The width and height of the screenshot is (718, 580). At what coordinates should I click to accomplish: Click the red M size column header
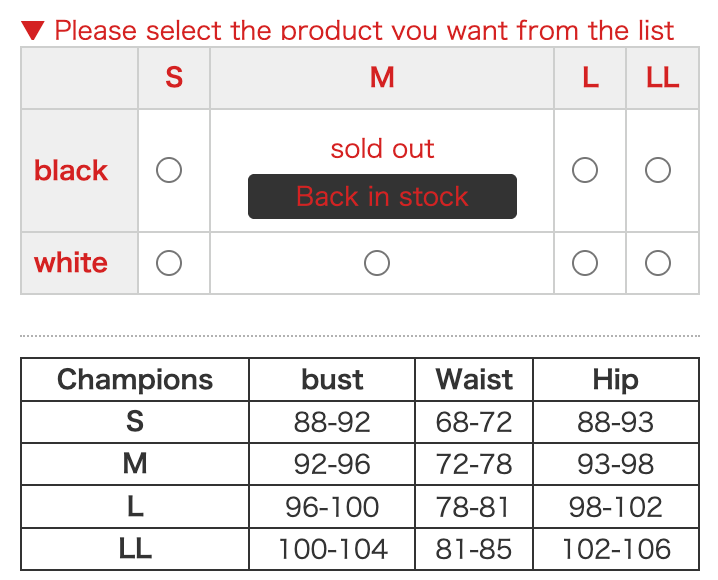point(382,77)
